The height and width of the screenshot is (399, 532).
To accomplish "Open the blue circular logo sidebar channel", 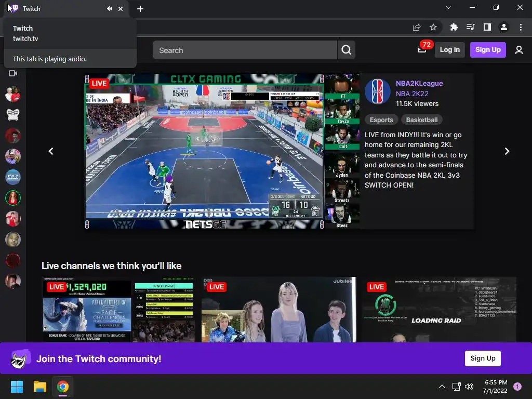I will [x=13, y=177].
